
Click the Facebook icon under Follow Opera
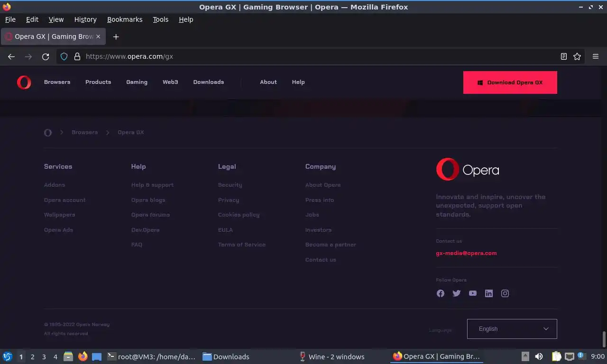tap(441, 293)
